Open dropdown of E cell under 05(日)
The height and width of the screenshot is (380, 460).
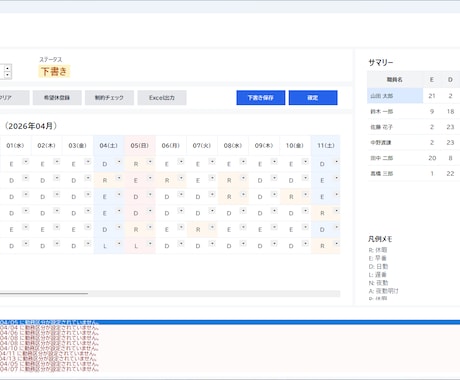(150, 178)
